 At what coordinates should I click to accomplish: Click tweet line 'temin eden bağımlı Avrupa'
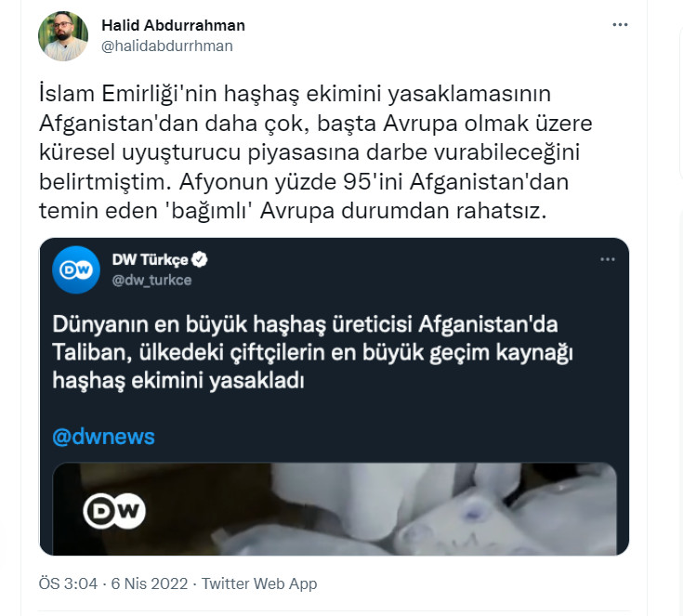point(293,211)
